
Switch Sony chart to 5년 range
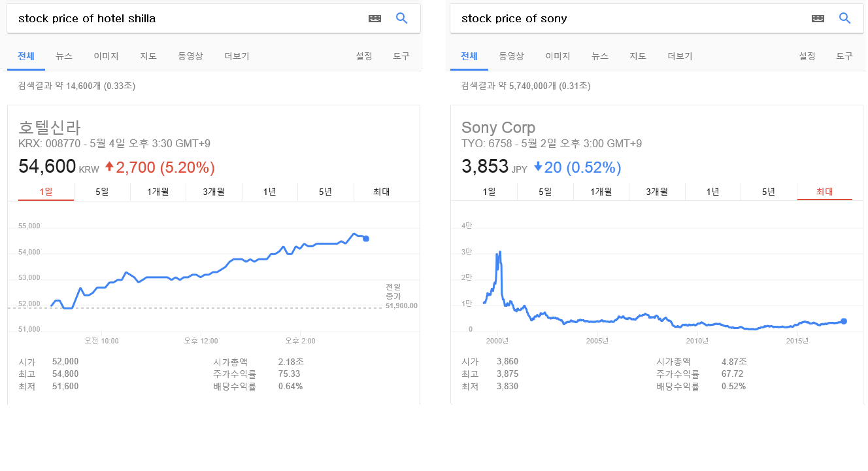769,192
